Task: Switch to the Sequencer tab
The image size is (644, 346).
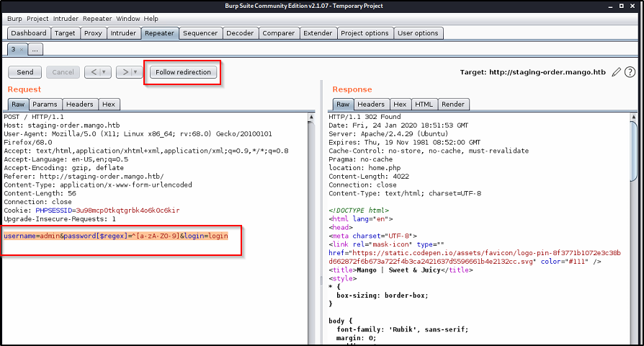Action: [200, 33]
